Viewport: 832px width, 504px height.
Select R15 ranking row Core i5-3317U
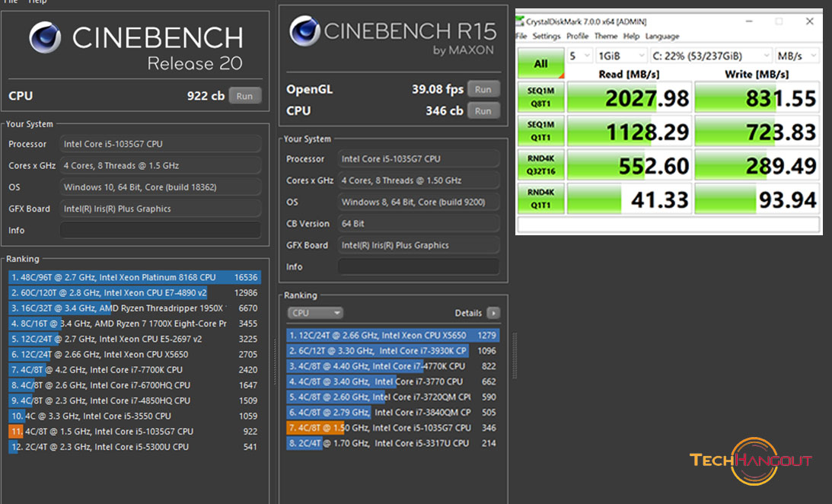393,443
